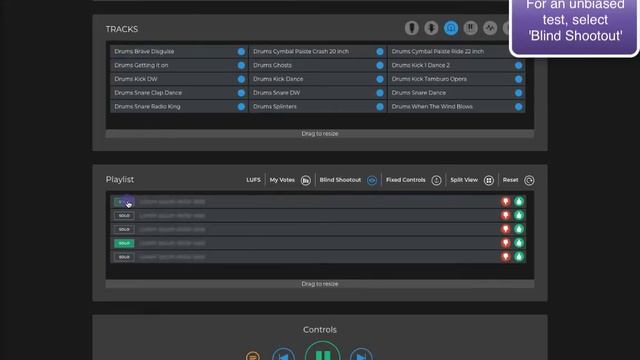The width and height of the screenshot is (640, 360).
Task: Toggle blue dot for Drums Kick Tamburo Opera
Action: tap(518, 79)
